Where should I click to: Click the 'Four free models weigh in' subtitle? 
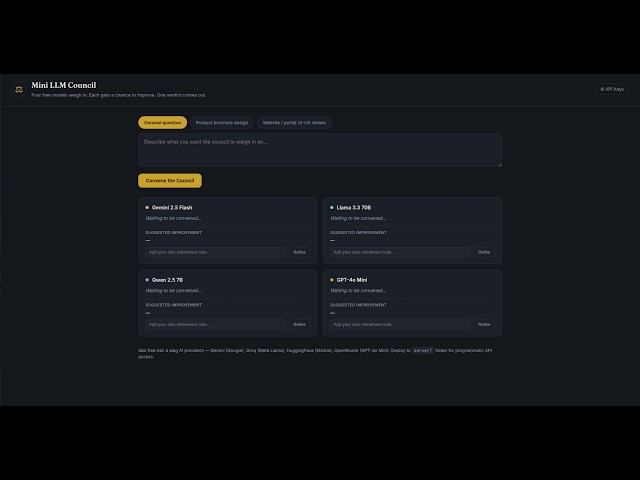coord(118,95)
